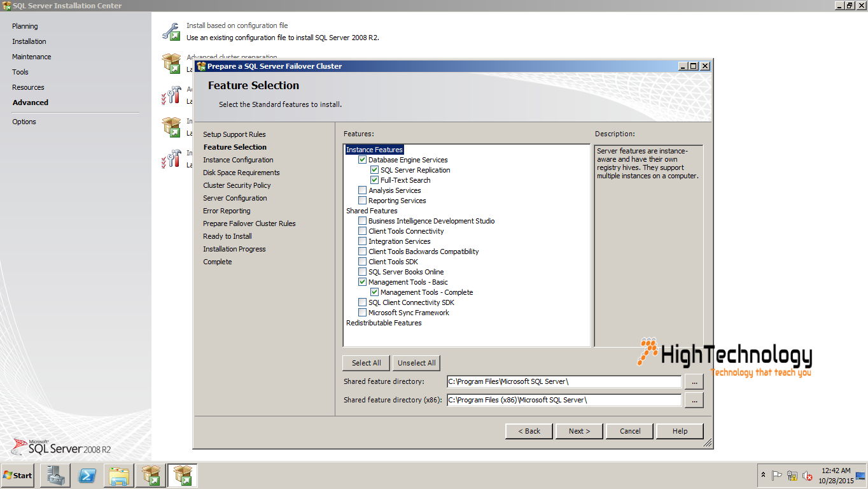Click Select All features button
868x489 pixels.
[x=366, y=363]
